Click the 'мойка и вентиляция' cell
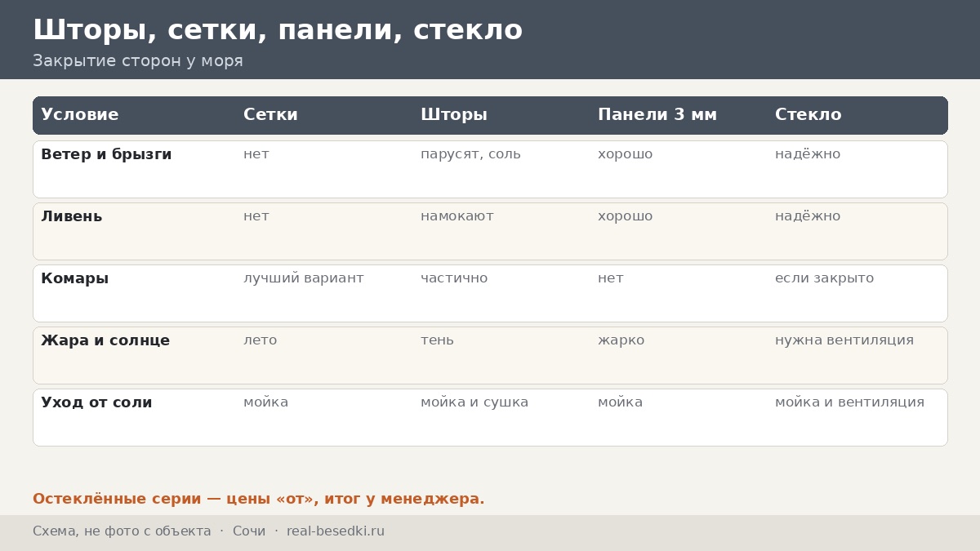 click(850, 402)
